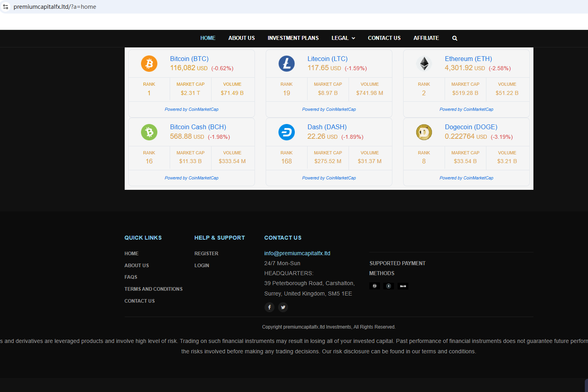Screen dimensions: 588x392
Task: Open the Twitter social icon in footer
Action: (x=283, y=307)
